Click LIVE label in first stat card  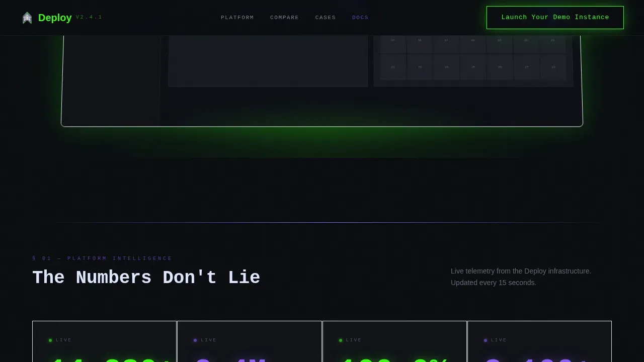point(64,340)
